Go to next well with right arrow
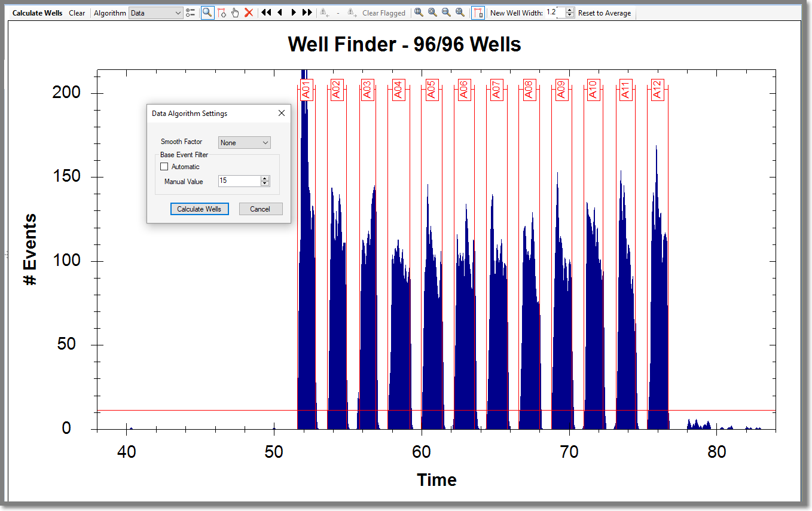 pos(294,13)
